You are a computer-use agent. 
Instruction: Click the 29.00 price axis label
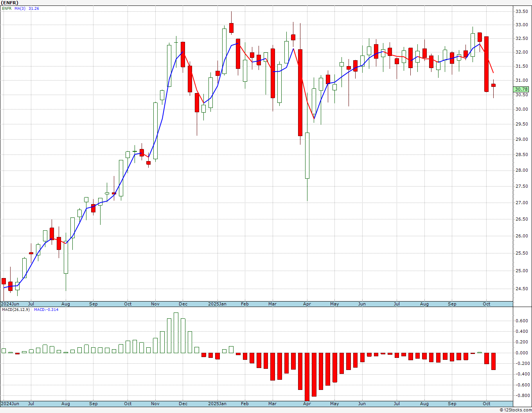pos(521,139)
